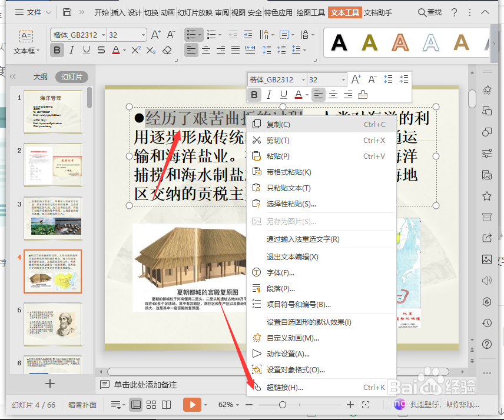Choose 只粘贴文本(T) in the context menu
Screen dimensions: 504x420
pos(321,188)
